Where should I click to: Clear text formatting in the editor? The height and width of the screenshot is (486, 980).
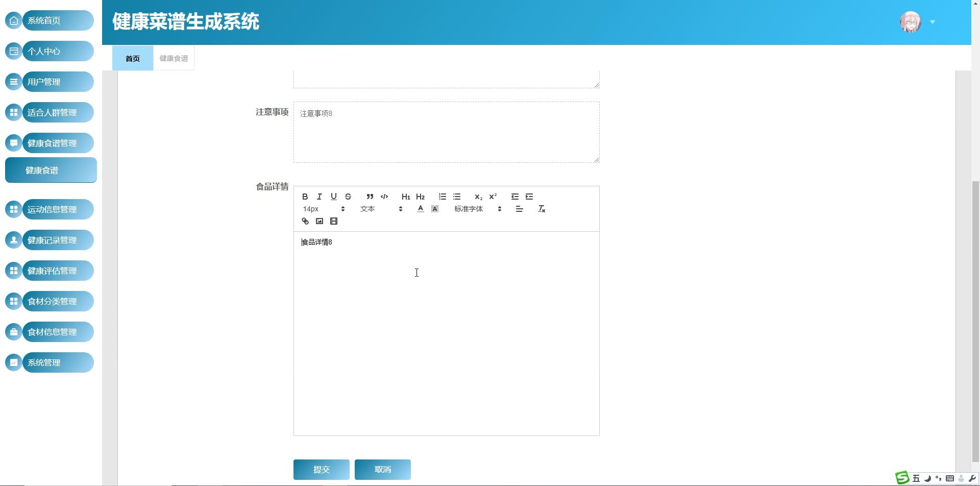point(542,209)
